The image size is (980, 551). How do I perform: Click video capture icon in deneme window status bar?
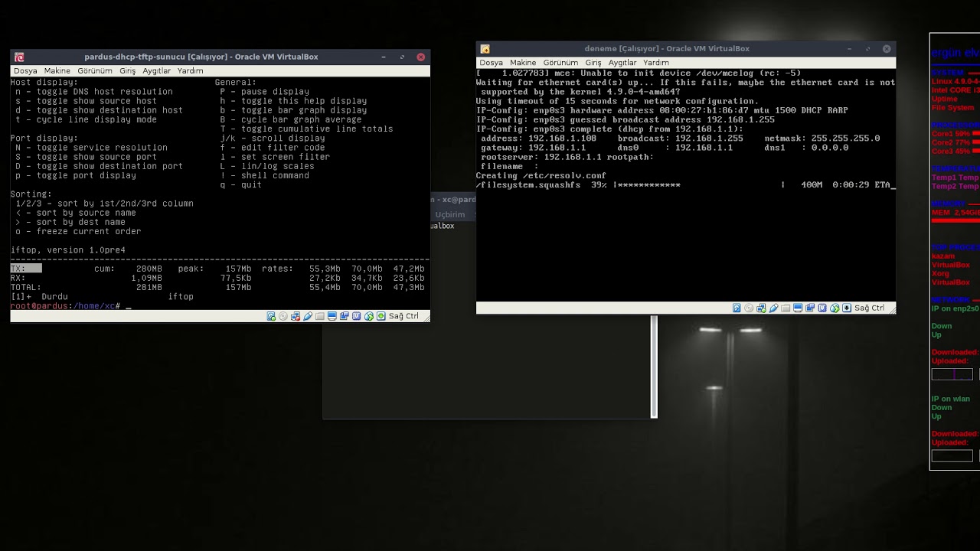(x=810, y=308)
